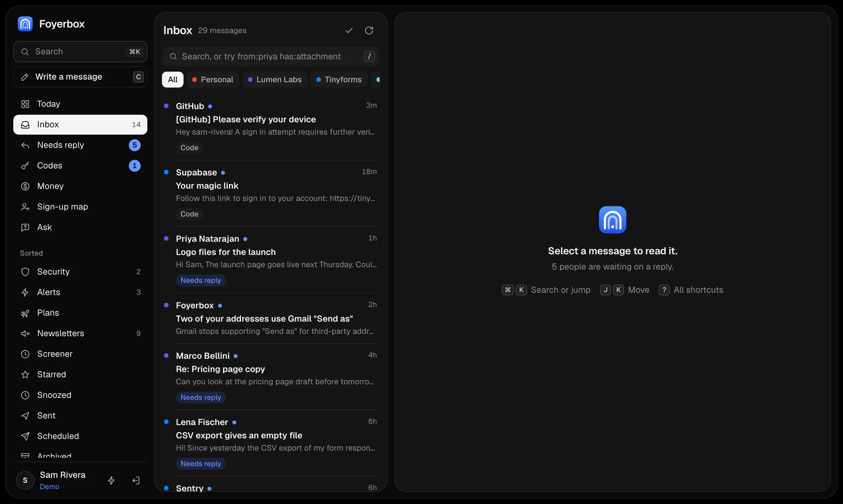Click the S avatar for Sam Rivera
843x504 pixels.
coord(25,480)
